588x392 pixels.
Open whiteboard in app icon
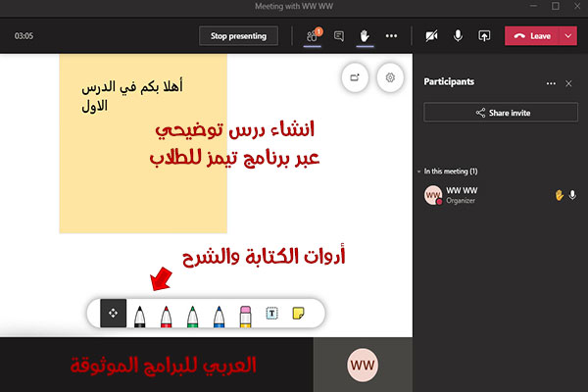pyautogui.click(x=355, y=77)
